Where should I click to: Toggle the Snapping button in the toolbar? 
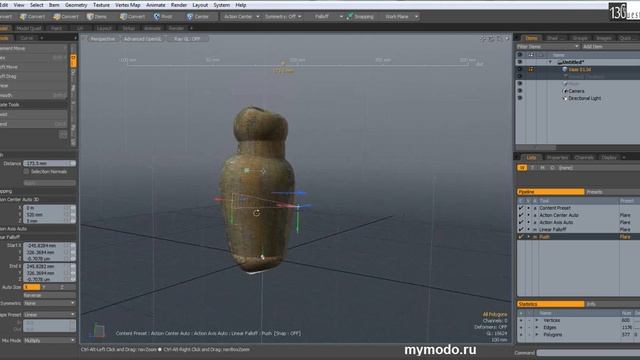(x=360, y=17)
